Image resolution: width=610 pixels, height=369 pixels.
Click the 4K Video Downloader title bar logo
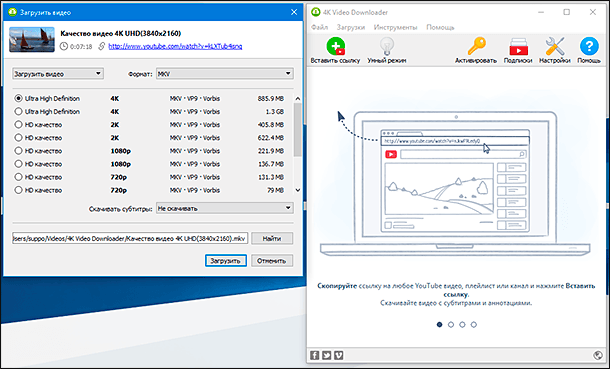click(x=316, y=12)
